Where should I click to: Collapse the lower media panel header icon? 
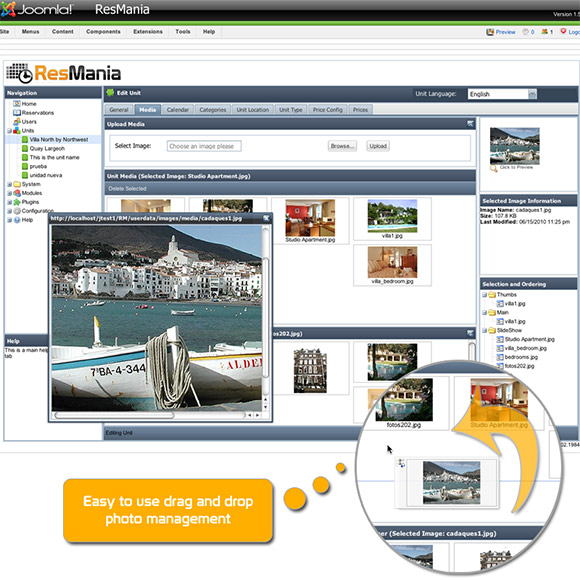click(x=470, y=333)
